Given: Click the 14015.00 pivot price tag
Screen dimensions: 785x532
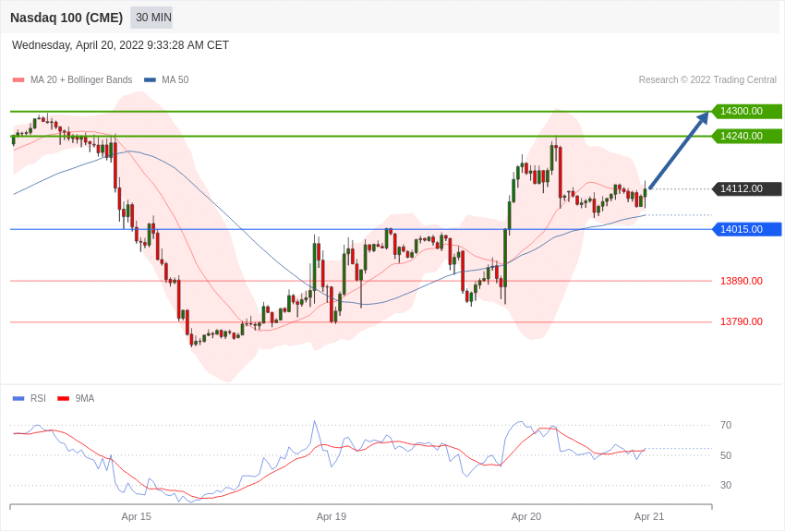Looking at the screenshot, I should 746,229.
